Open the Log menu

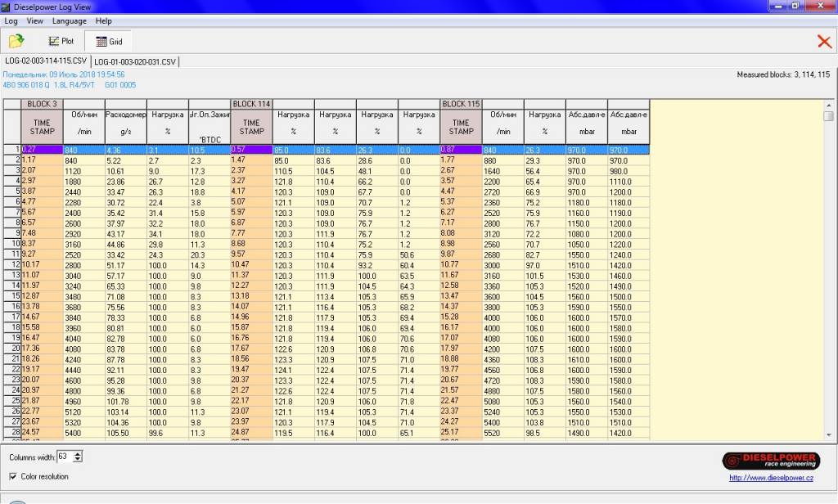11,20
